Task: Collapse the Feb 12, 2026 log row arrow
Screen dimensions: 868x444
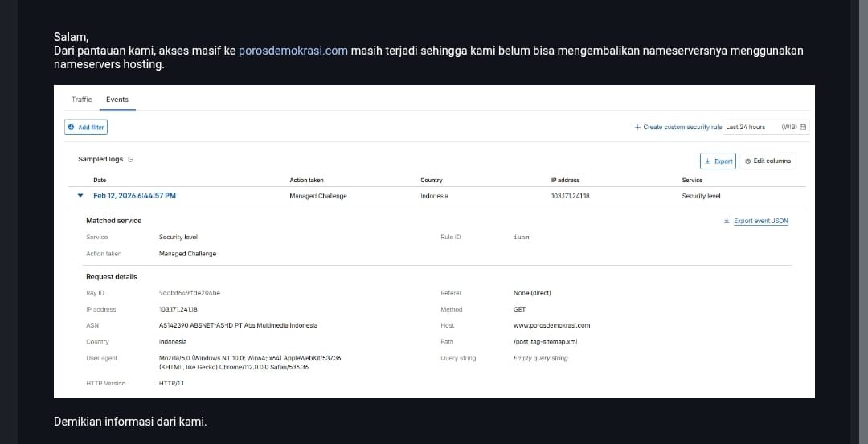Action: tap(80, 195)
